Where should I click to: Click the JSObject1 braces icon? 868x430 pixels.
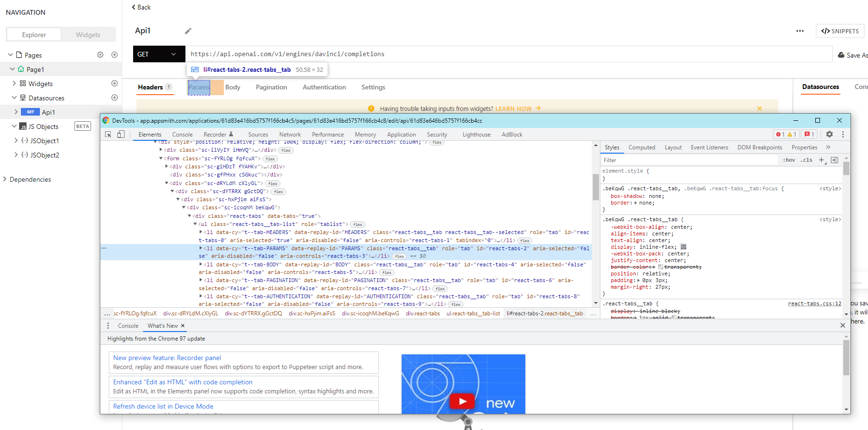click(25, 141)
